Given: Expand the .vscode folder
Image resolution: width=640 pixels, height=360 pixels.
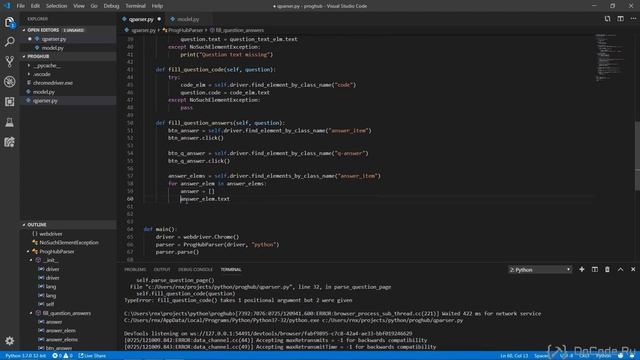Looking at the screenshot, I should tap(29, 74).
